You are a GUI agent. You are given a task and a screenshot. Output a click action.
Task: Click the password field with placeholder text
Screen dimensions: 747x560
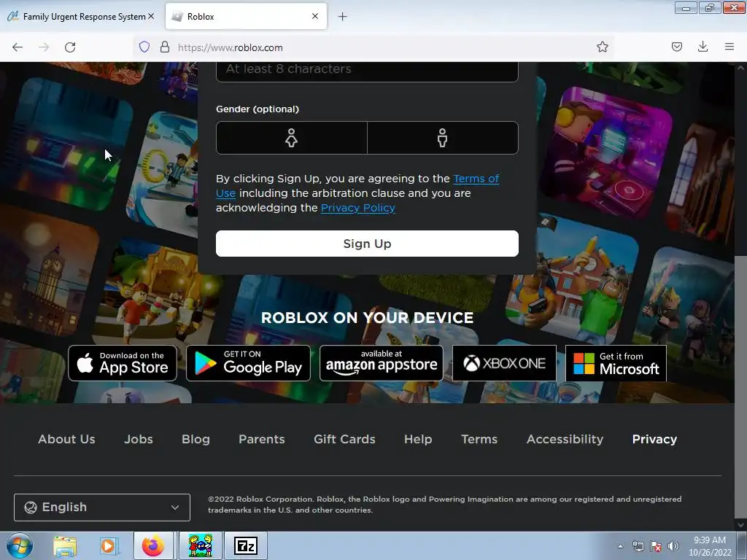point(367,71)
